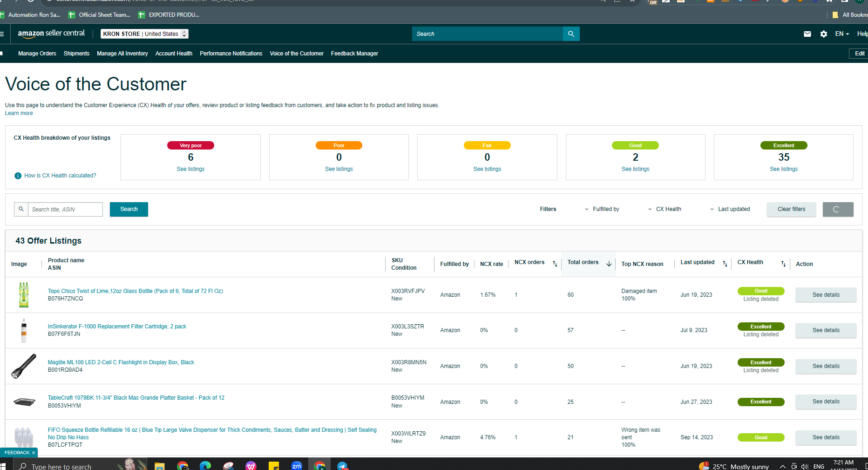Open the Seller Central settings gear
Image resolution: width=868 pixels, height=470 pixels.
point(824,34)
